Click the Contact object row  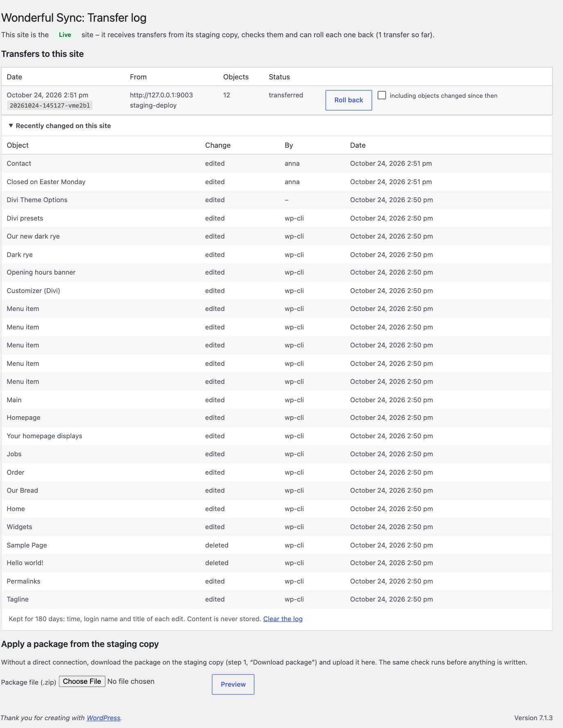pos(277,163)
